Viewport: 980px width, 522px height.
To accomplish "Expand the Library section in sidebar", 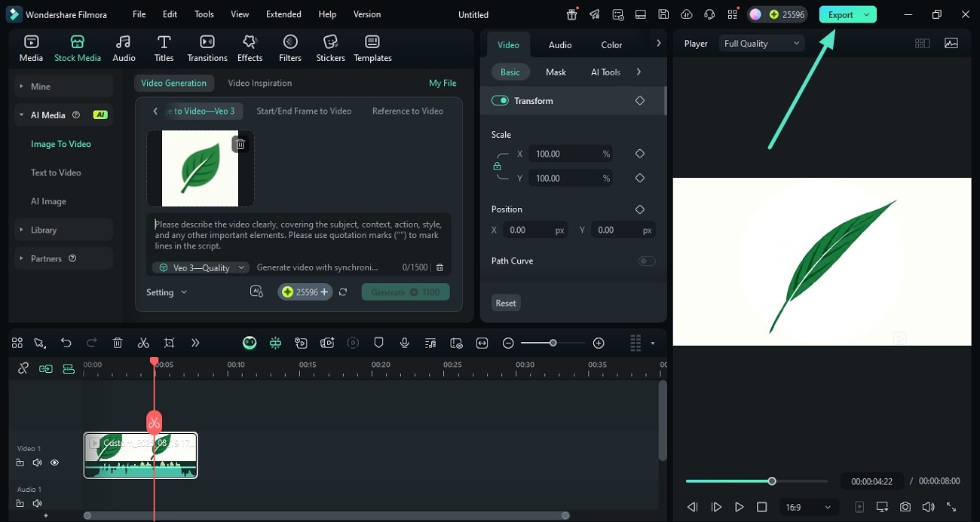I will point(63,230).
